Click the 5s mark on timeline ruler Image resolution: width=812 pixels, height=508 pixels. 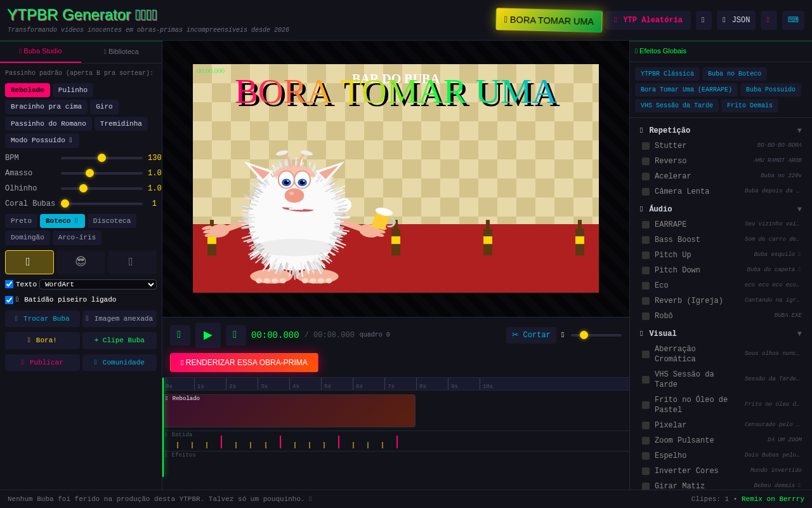(327, 386)
